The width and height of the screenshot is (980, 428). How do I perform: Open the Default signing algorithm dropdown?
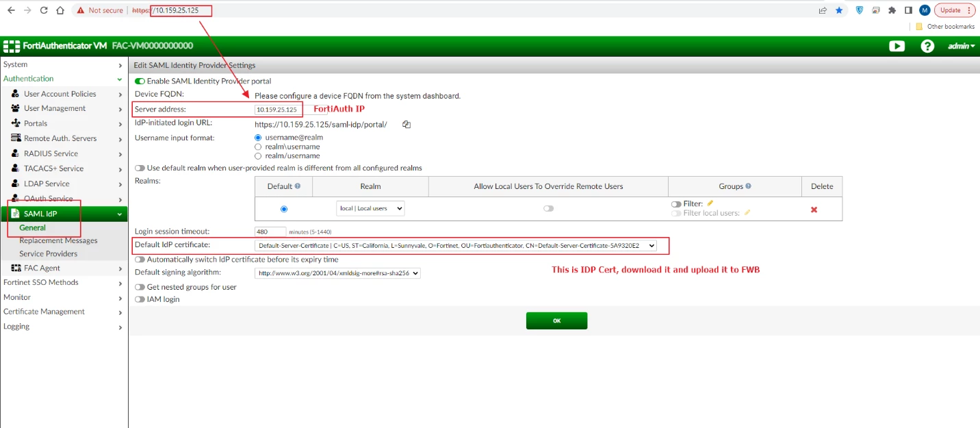pyautogui.click(x=337, y=273)
